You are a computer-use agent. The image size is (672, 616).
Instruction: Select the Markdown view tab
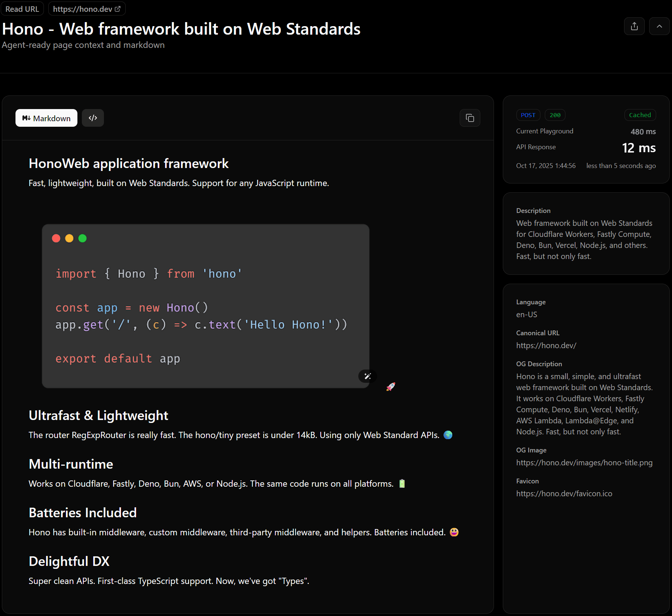click(x=46, y=118)
